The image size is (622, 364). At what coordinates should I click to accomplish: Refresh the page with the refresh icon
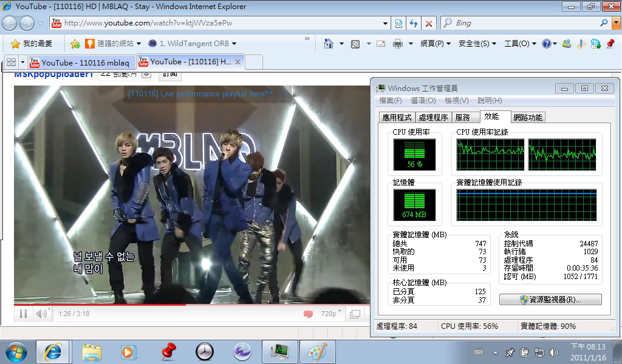[414, 24]
